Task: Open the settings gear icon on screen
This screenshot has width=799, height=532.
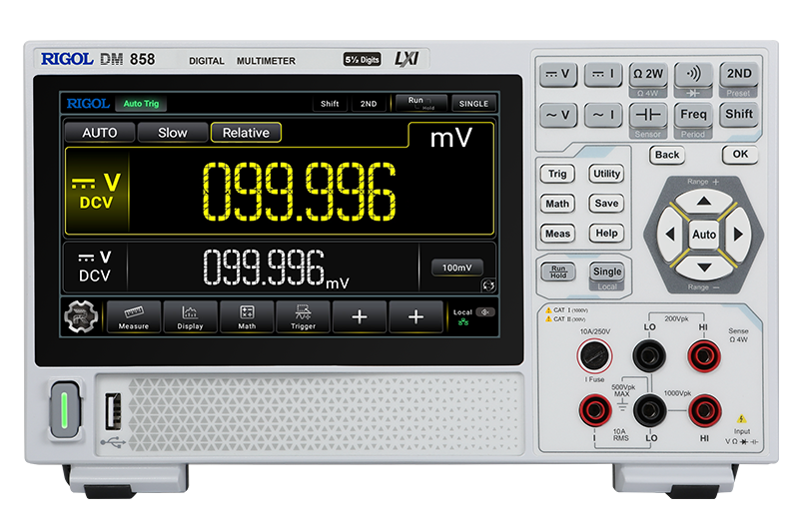Action: (82, 316)
